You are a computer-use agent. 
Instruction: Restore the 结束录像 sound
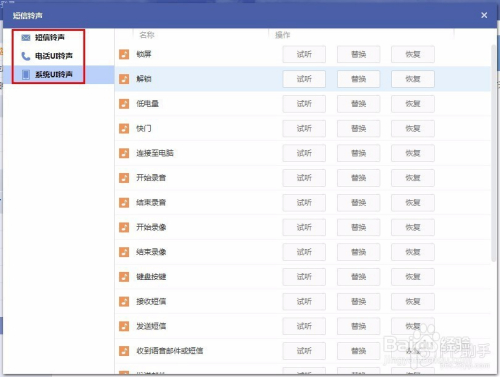pos(413,252)
